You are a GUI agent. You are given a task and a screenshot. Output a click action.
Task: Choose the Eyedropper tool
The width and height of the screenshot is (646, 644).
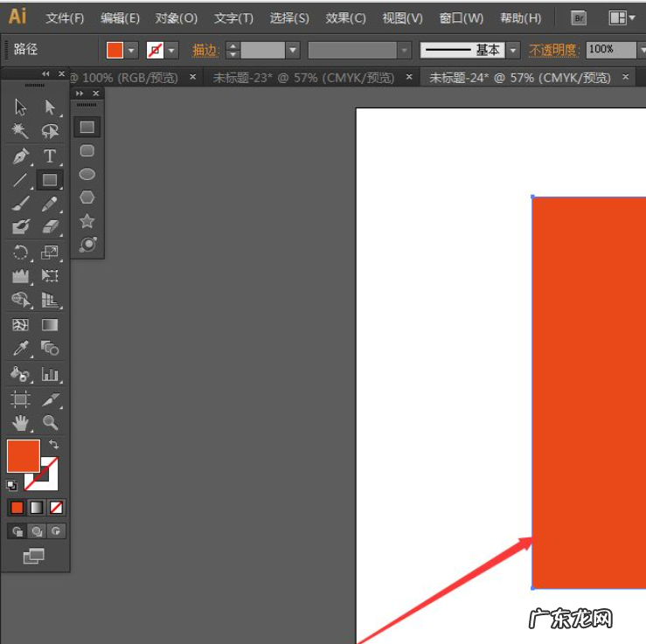(21, 350)
